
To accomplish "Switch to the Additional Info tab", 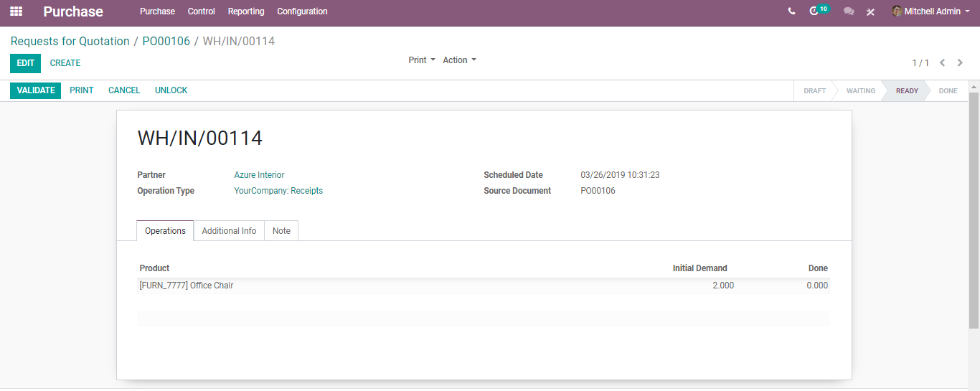I will click(x=229, y=231).
